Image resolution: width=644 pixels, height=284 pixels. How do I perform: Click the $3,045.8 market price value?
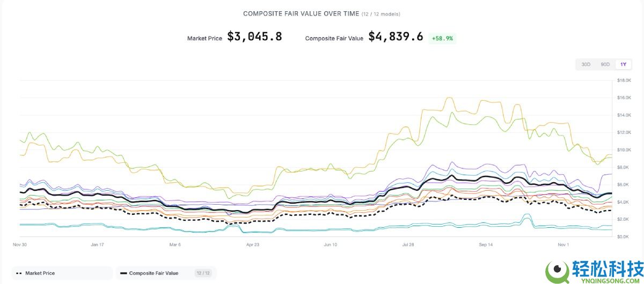(254, 37)
